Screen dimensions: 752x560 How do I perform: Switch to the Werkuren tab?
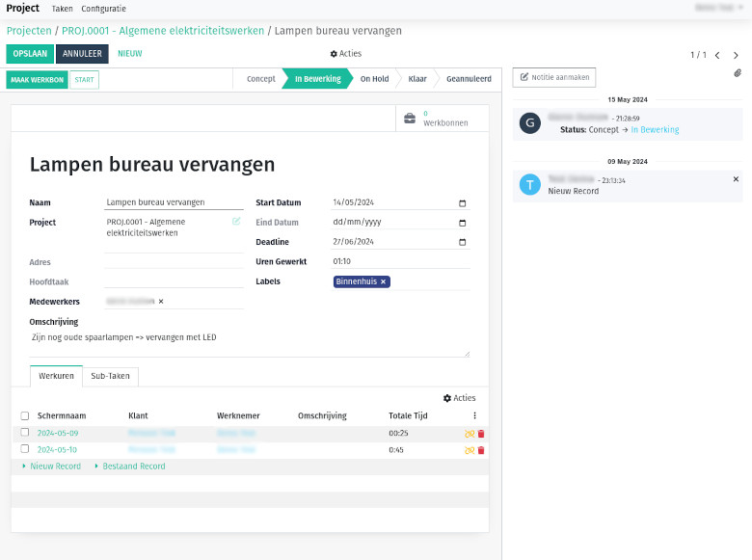(57, 376)
